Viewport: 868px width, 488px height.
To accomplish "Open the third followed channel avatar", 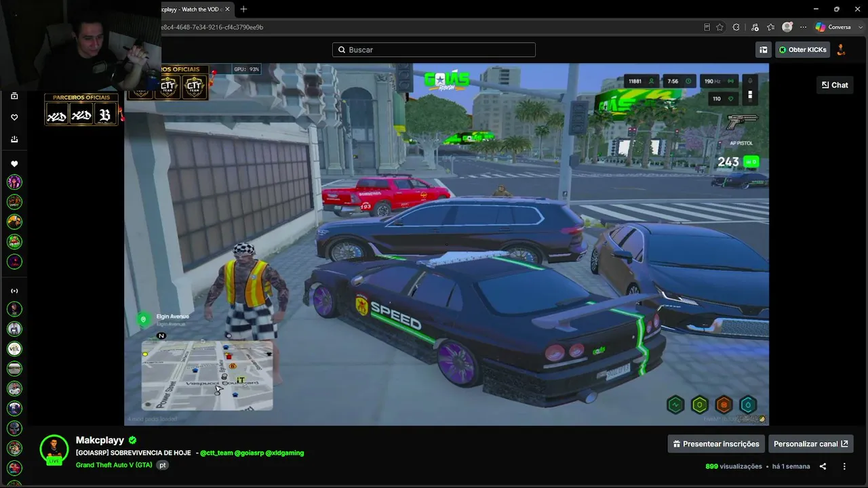I will pyautogui.click(x=14, y=222).
